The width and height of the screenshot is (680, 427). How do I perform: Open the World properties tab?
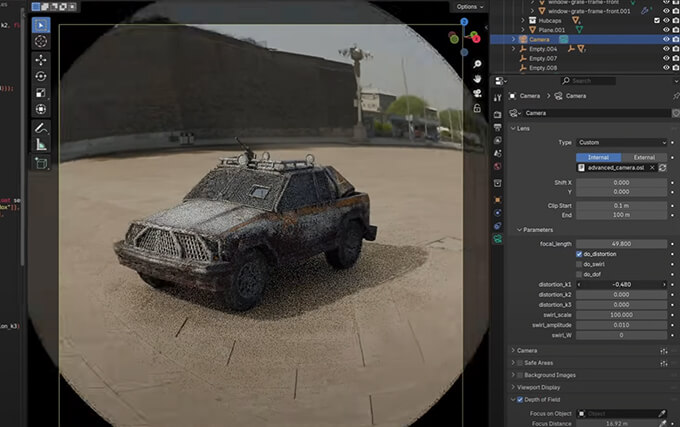pyautogui.click(x=497, y=166)
